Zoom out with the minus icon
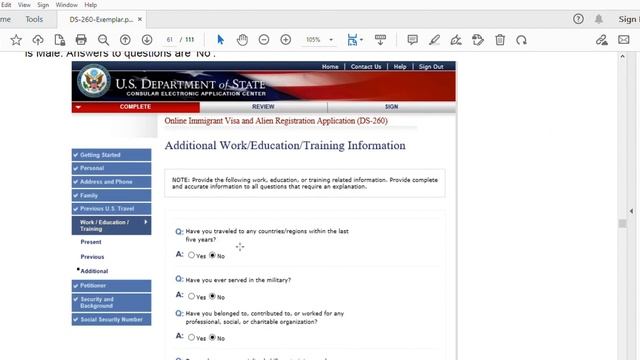This screenshot has width=640, height=360. tap(264, 40)
